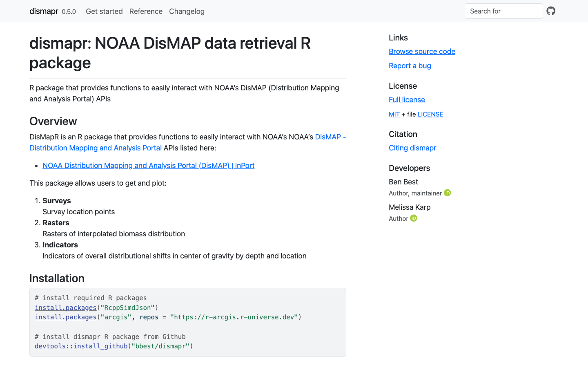The width and height of the screenshot is (588, 368).
Task: Click the Links sidebar heading
Action: tap(398, 38)
